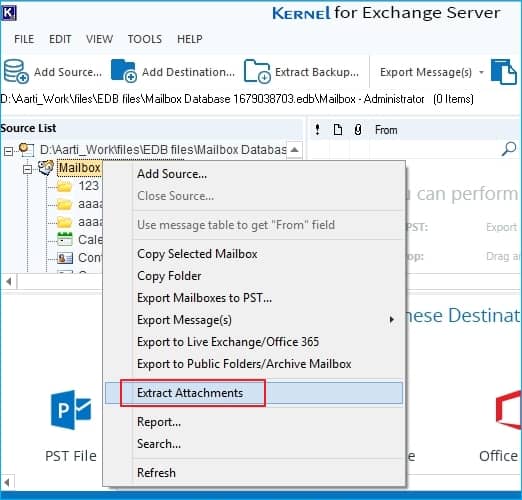Screen dimensions: 522x500
Task: Click the Add Source database icon
Action: click(x=16, y=71)
